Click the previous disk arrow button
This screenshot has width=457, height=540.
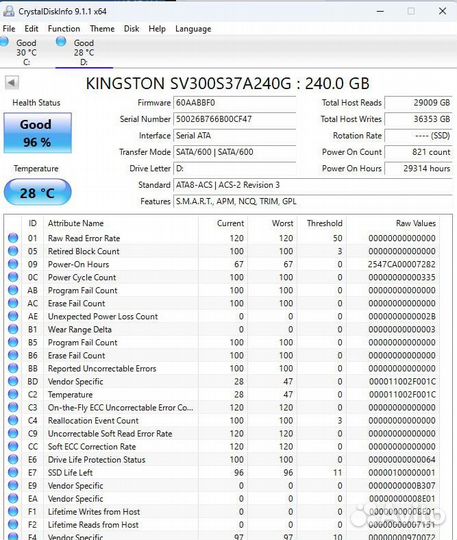[12, 82]
